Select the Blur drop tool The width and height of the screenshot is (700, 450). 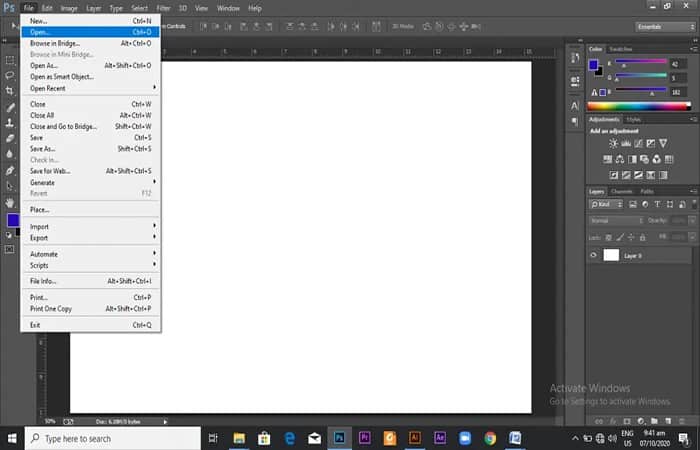click(9, 154)
